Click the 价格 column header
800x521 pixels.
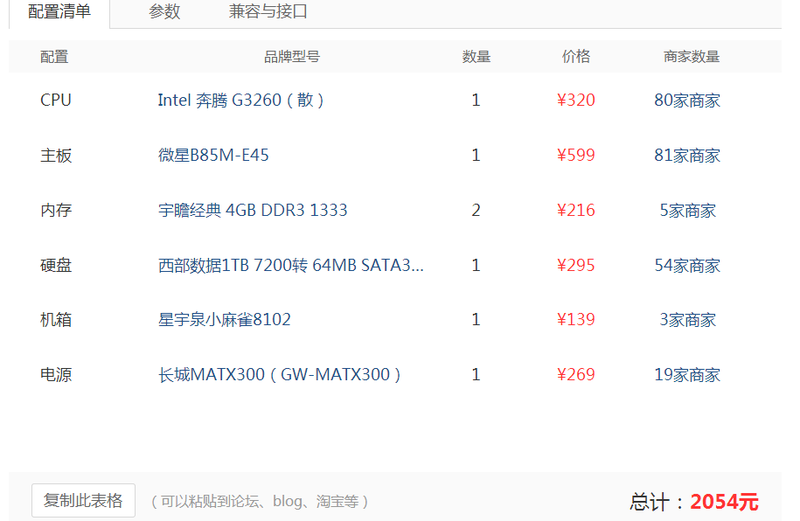576,57
